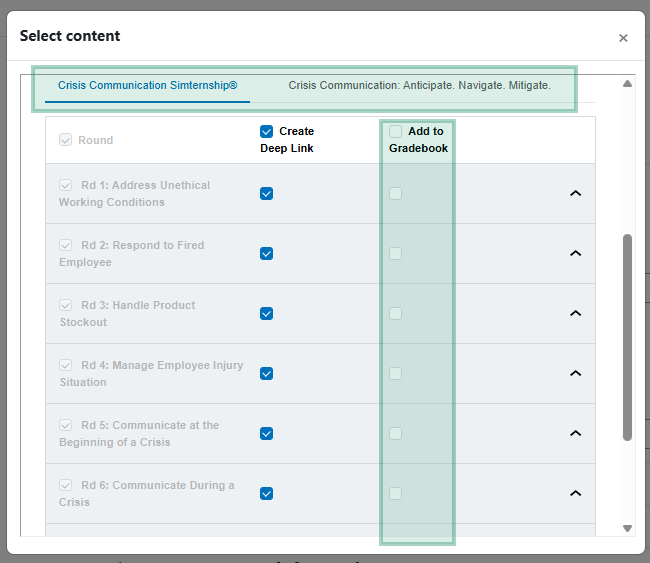Image resolution: width=650 pixels, height=563 pixels.
Task: Uncheck Deep Link for Rd 6
Action: (x=267, y=493)
